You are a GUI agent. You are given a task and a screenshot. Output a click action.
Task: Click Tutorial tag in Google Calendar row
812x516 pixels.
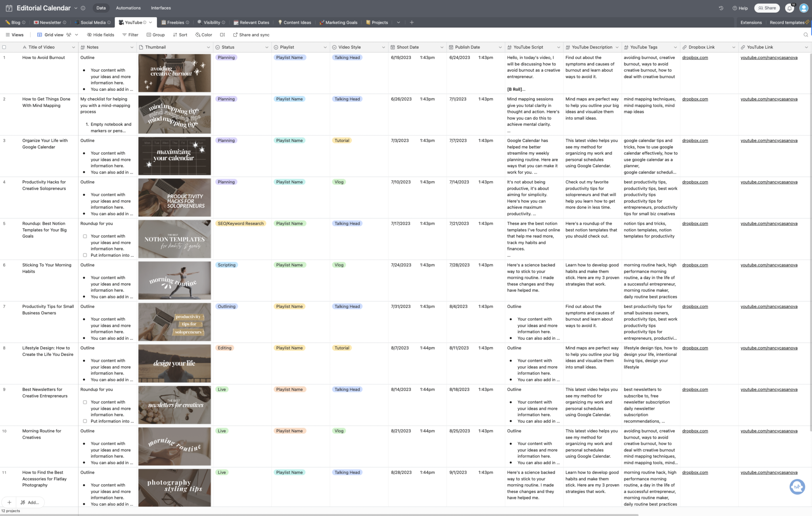pyautogui.click(x=342, y=141)
